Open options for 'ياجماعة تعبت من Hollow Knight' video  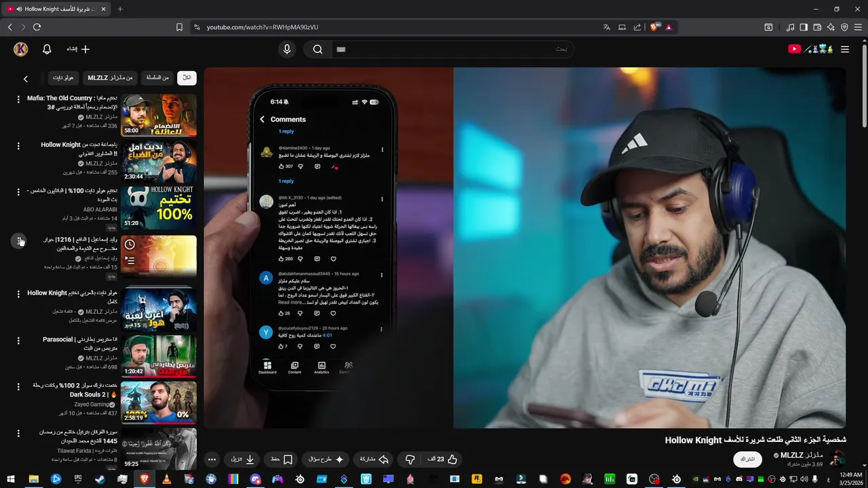(18, 146)
